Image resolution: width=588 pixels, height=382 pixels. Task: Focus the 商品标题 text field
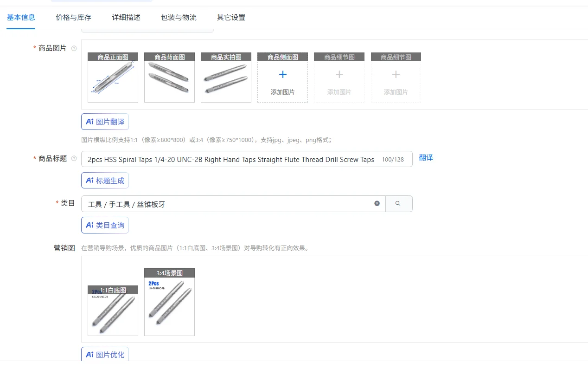(247, 159)
